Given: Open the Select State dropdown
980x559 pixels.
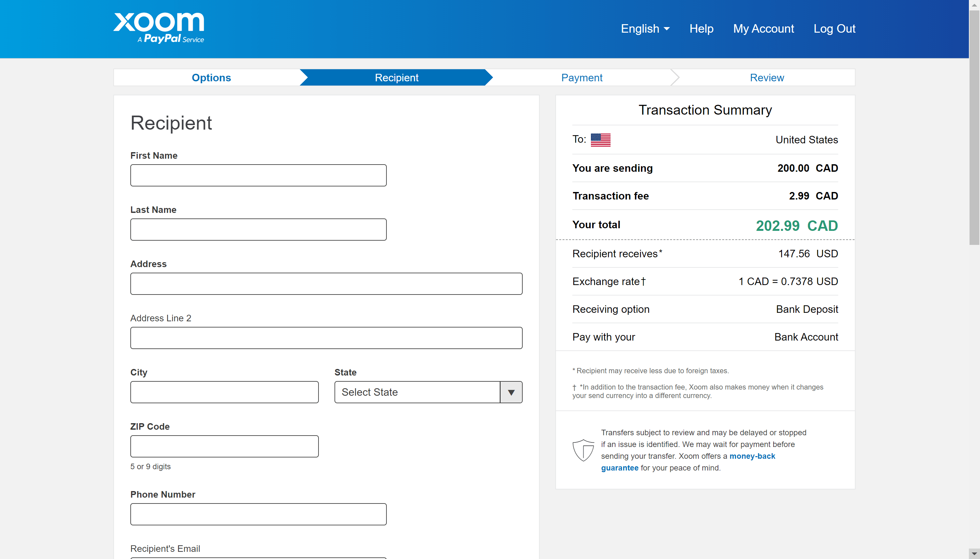Looking at the screenshot, I should (x=416, y=392).
